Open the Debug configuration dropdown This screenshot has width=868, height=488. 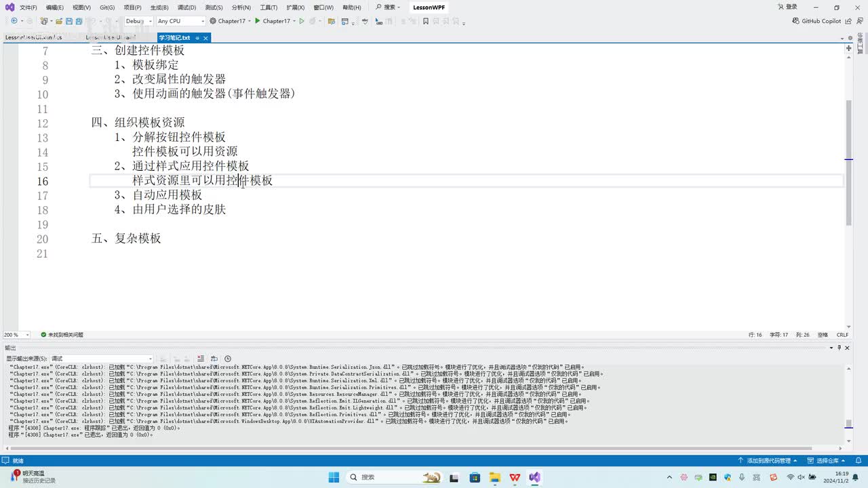(138, 21)
